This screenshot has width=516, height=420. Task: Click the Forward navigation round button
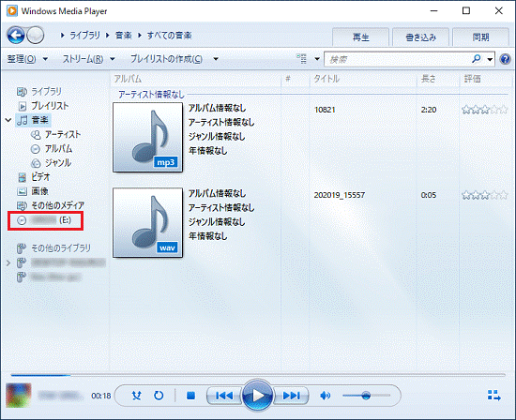tap(36, 36)
